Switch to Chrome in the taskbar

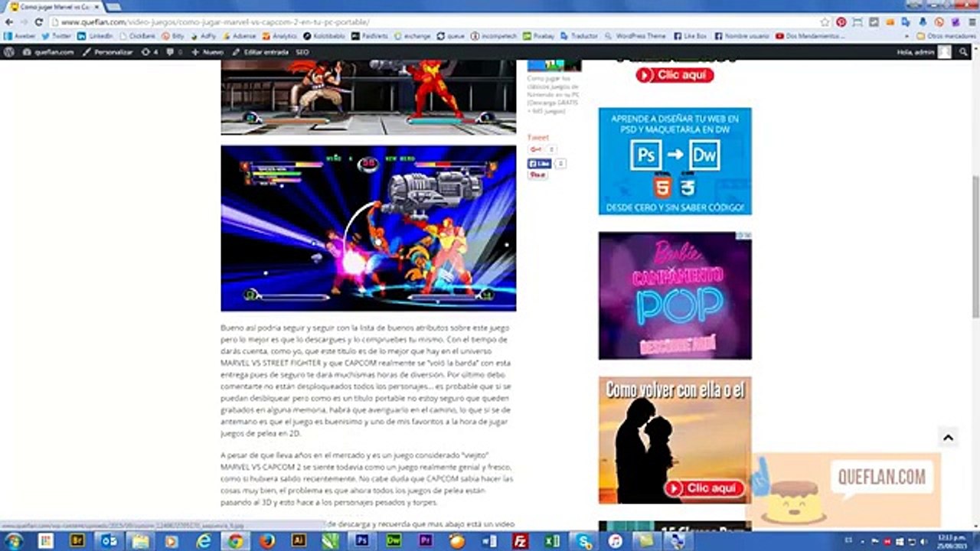[235, 541]
